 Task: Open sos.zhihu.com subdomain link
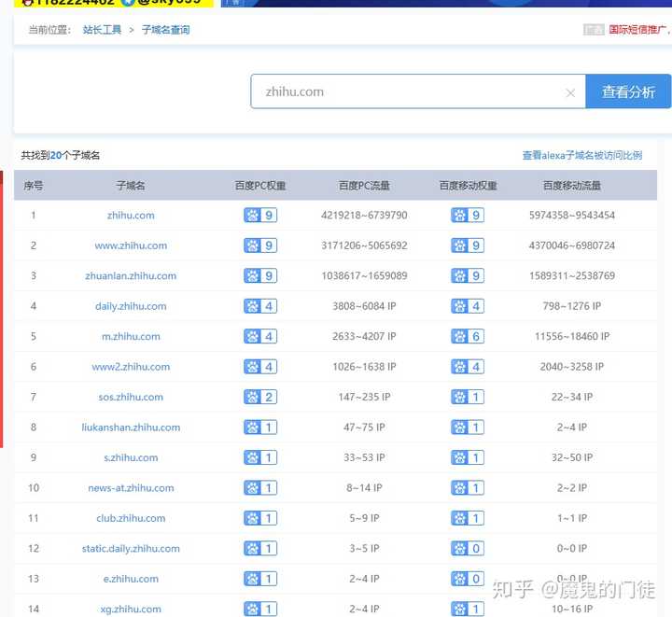(x=131, y=397)
